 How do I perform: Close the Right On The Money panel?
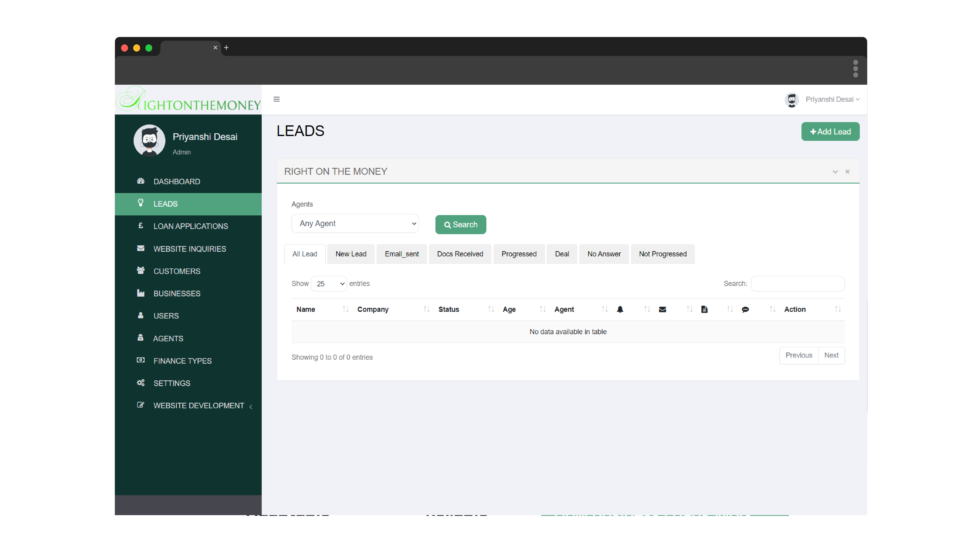[x=847, y=172]
